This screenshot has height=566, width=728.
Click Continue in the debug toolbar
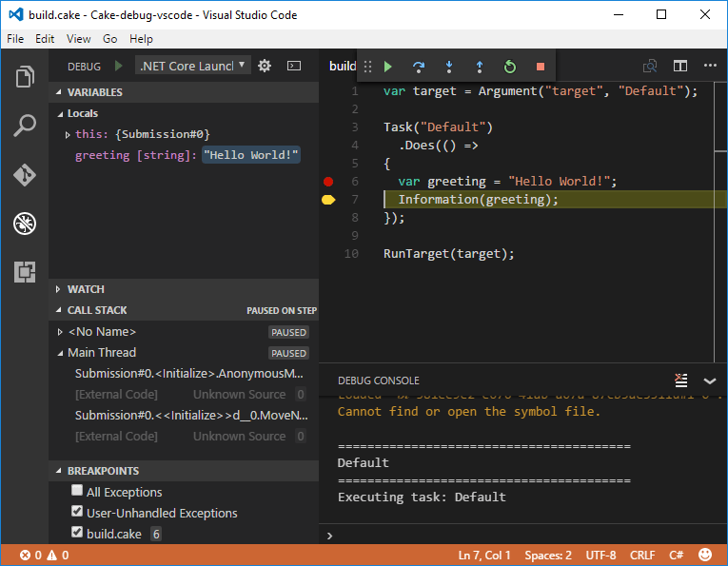[x=388, y=67]
